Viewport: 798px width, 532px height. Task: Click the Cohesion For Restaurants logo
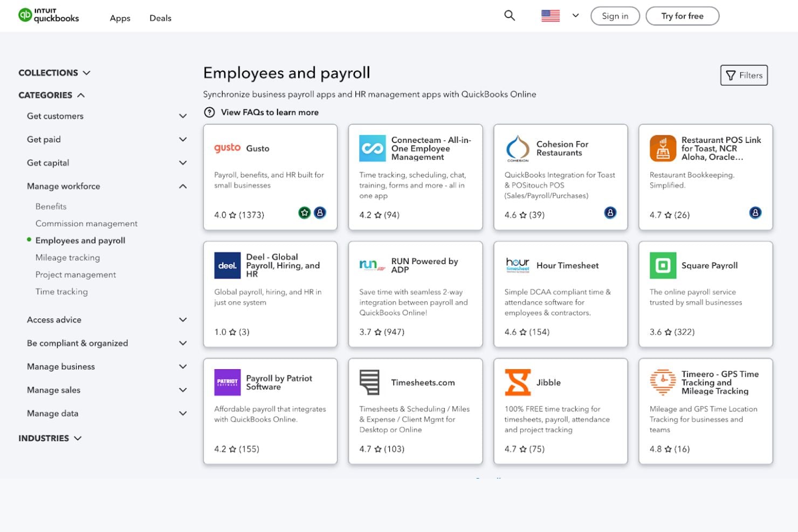(x=518, y=148)
